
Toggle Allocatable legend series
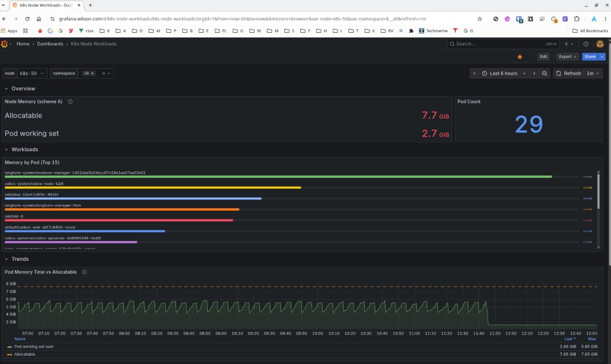coord(24,354)
